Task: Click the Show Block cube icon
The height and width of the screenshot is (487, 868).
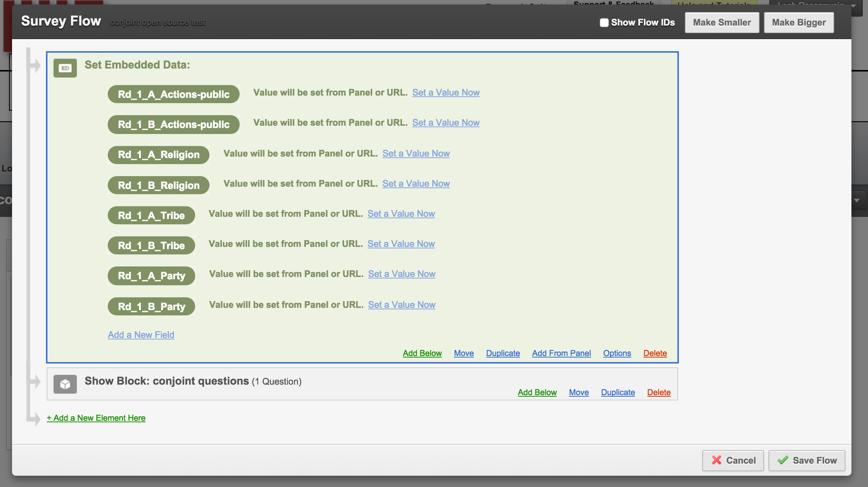Action: pyautogui.click(x=65, y=384)
